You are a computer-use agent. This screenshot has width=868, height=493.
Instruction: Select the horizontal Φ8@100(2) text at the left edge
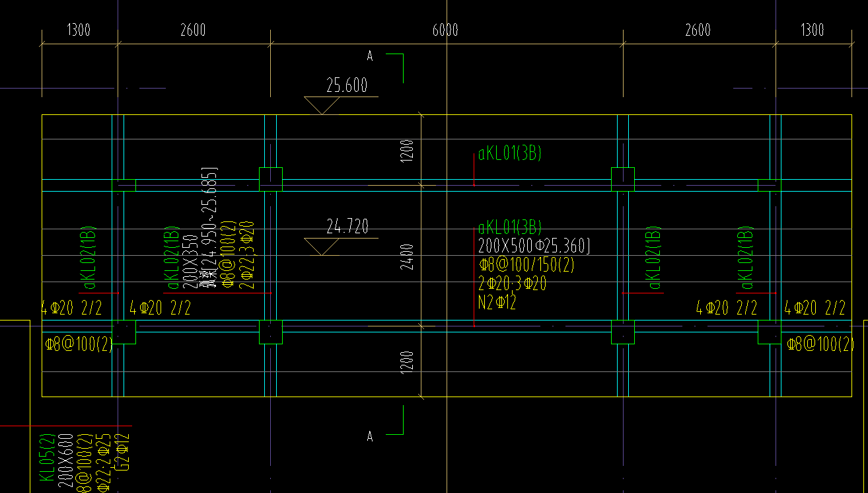point(79,344)
